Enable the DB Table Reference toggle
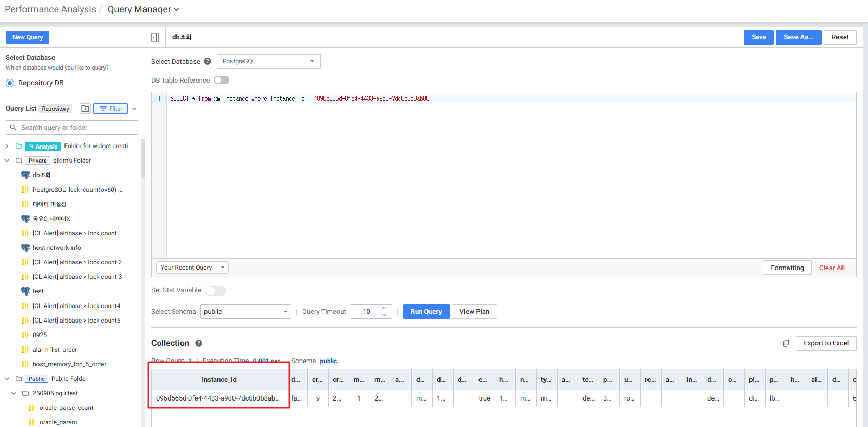The image size is (868, 427). point(222,80)
